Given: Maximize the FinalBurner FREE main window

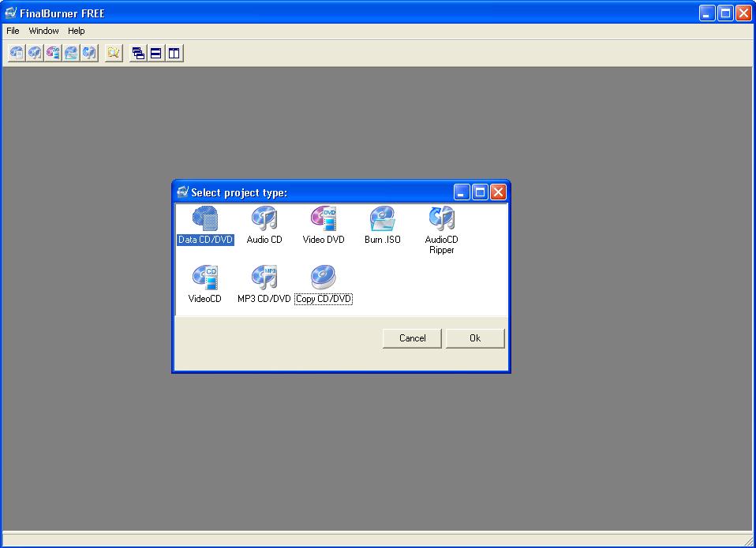Looking at the screenshot, I should pyautogui.click(x=725, y=13).
